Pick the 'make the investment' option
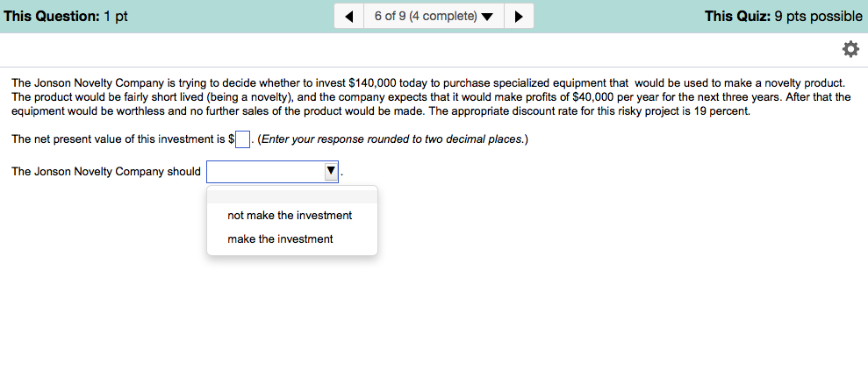 tap(280, 239)
